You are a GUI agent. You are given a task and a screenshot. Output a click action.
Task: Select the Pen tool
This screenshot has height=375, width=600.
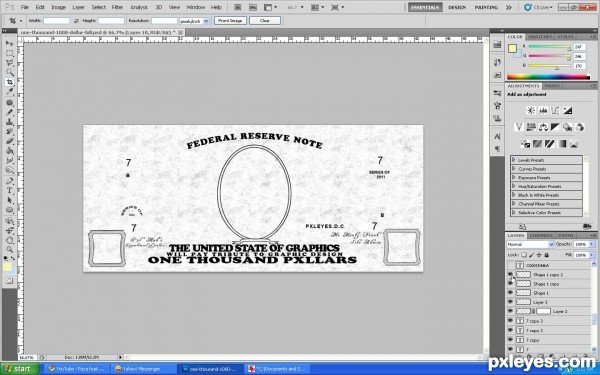coord(9,181)
